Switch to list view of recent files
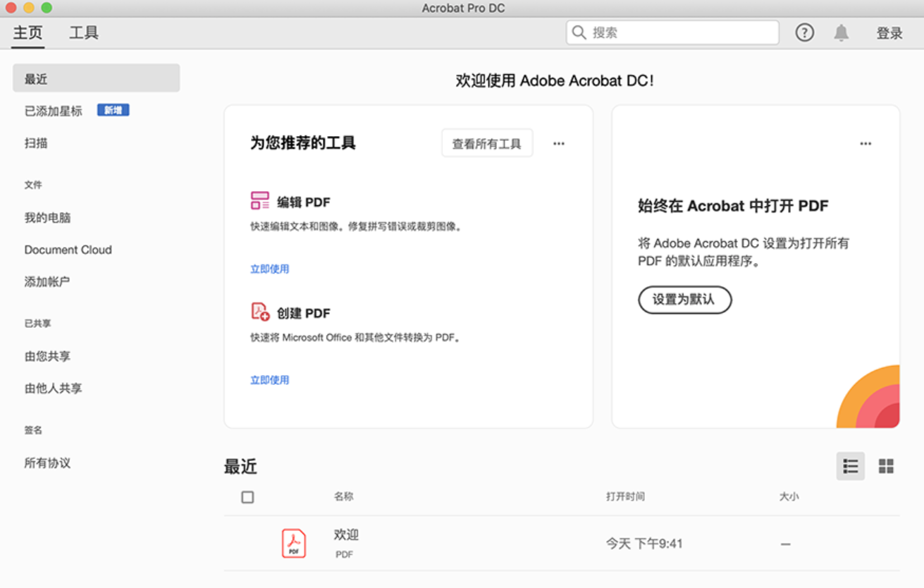The width and height of the screenshot is (924, 588). pyautogui.click(x=851, y=466)
